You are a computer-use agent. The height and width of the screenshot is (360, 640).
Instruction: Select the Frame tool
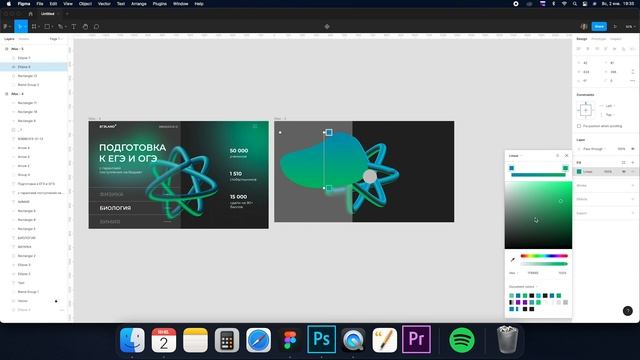click(x=34, y=27)
